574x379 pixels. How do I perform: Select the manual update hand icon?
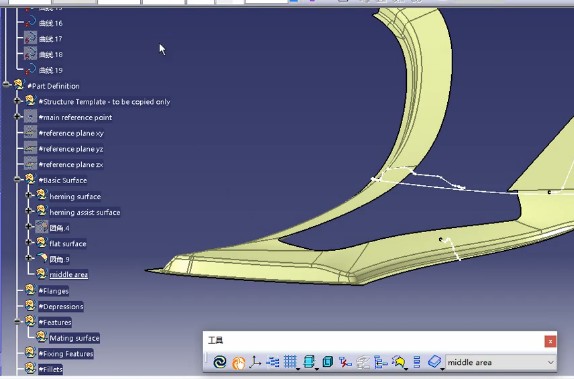coord(238,363)
